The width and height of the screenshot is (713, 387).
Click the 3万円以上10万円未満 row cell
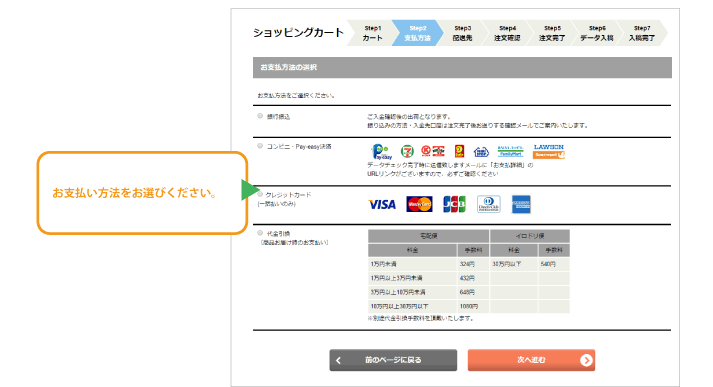tap(412, 292)
